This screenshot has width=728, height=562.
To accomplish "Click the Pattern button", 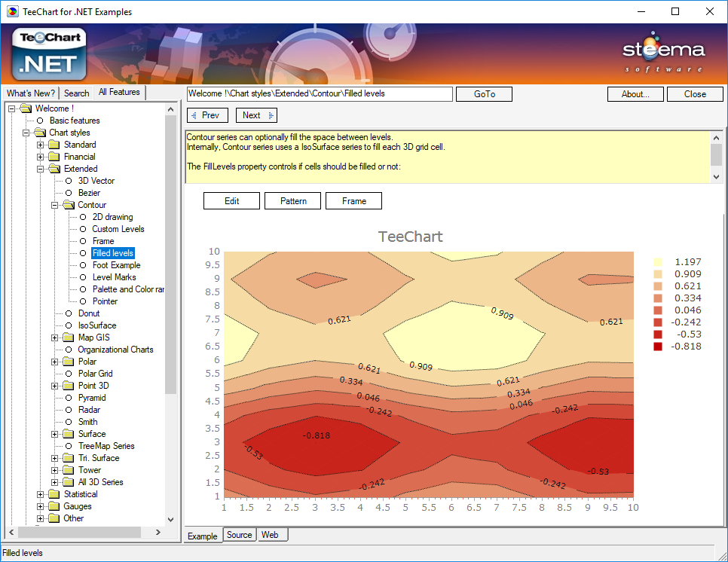I will (x=293, y=201).
